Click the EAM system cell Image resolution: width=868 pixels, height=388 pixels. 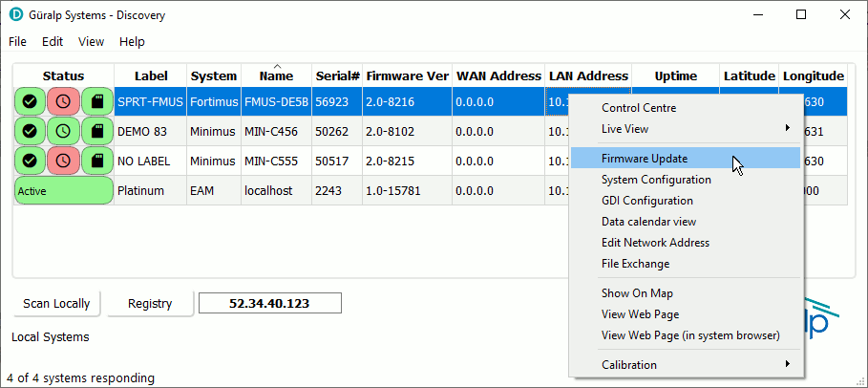214,191
